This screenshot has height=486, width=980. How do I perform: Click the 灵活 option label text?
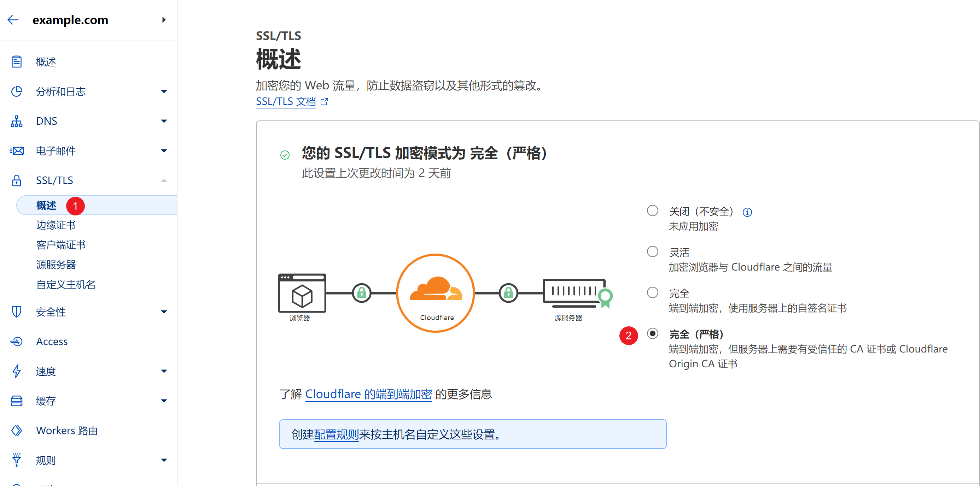pyautogui.click(x=679, y=252)
